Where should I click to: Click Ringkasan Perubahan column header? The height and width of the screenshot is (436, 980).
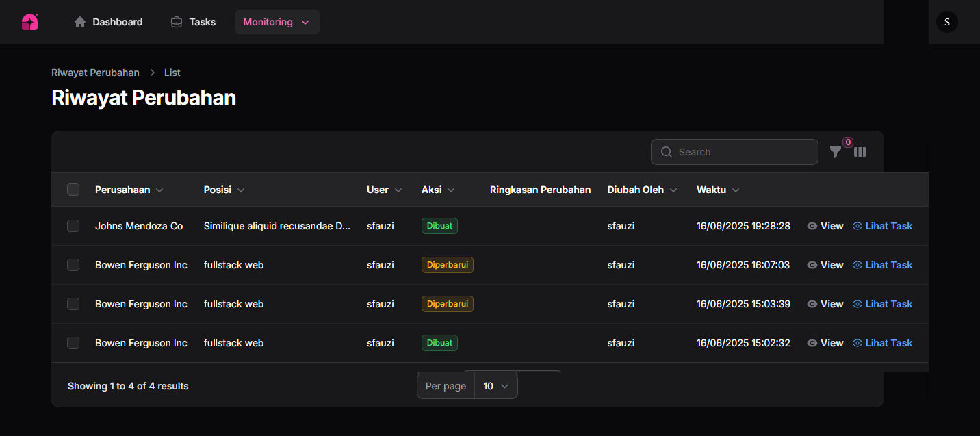(x=540, y=190)
